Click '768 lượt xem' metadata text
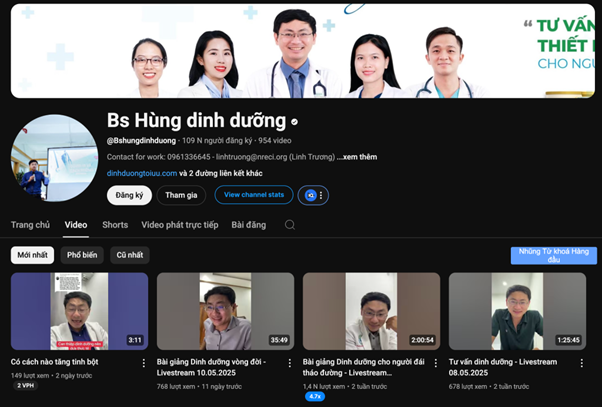 point(176,387)
